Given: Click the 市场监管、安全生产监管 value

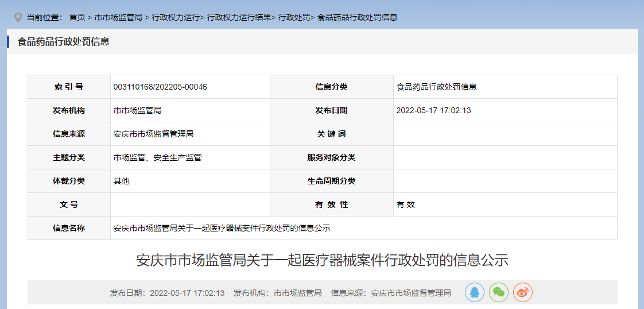Looking at the screenshot, I should click(x=157, y=157).
